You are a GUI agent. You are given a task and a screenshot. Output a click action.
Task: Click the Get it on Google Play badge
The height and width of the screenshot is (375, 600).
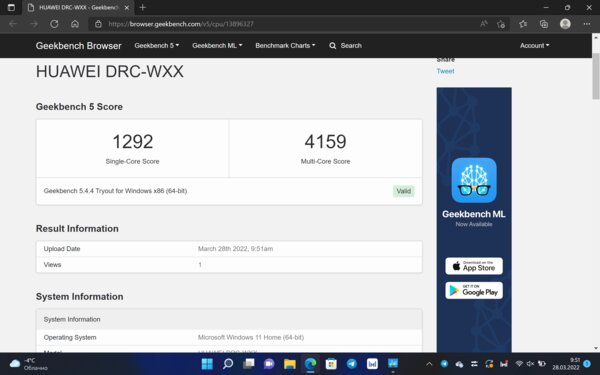pyautogui.click(x=474, y=290)
